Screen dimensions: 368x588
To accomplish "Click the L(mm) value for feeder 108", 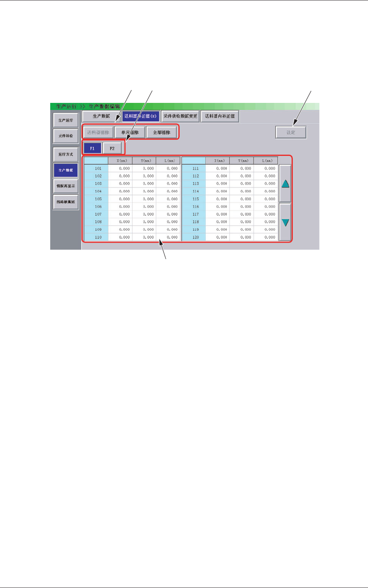I will (168, 222).
